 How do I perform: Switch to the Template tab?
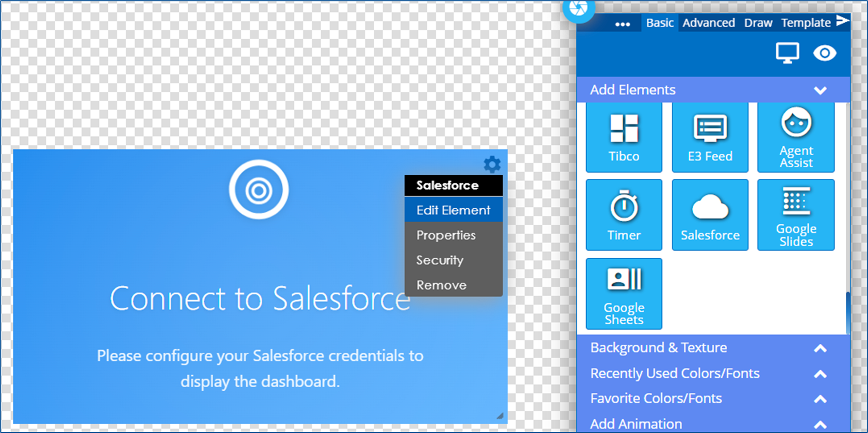[806, 23]
